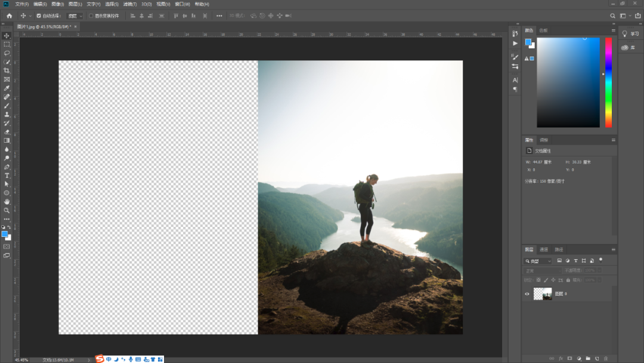Viewport: 644px width, 363px height.
Task: Select the Crop tool in the toolbox
Action: 7,70
